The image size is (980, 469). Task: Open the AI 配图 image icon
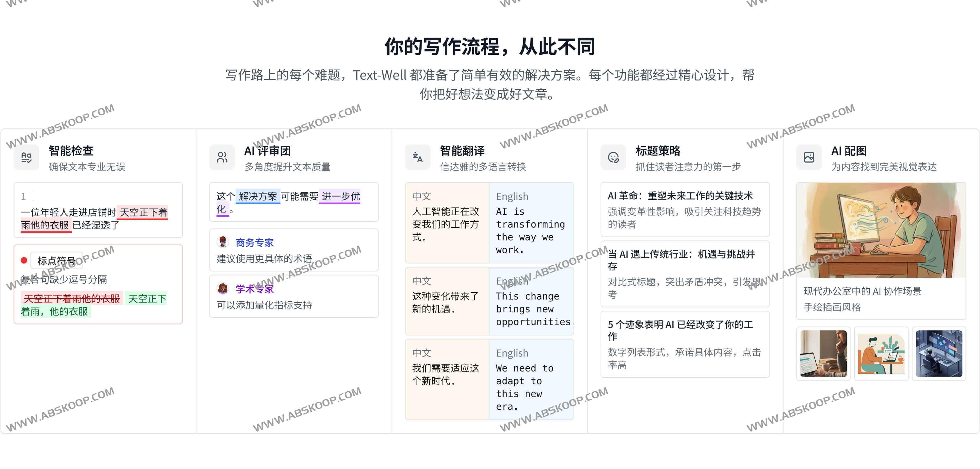pos(809,157)
